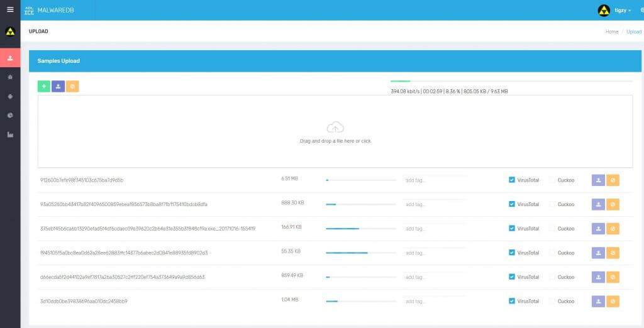The width and height of the screenshot is (644, 328).
Task: Toggle the hamburger menu in the header
Action: click(x=9, y=9)
